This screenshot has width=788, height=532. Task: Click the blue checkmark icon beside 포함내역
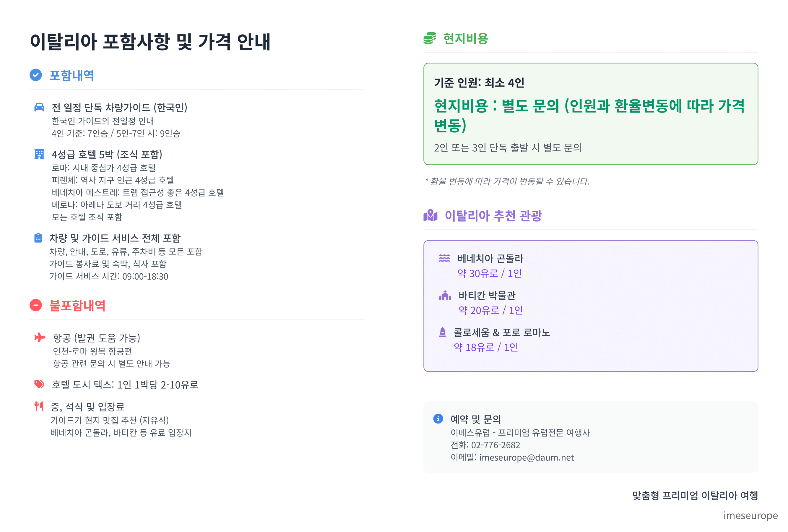[35, 75]
